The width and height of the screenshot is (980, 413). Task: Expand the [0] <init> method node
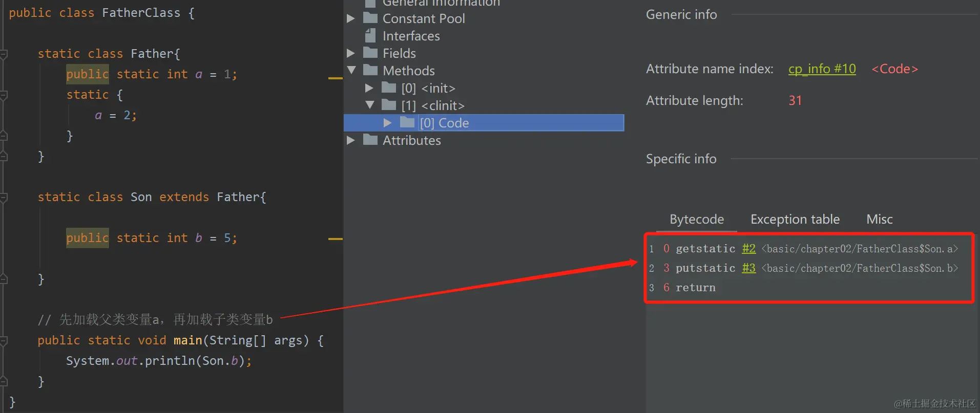[369, 88]
